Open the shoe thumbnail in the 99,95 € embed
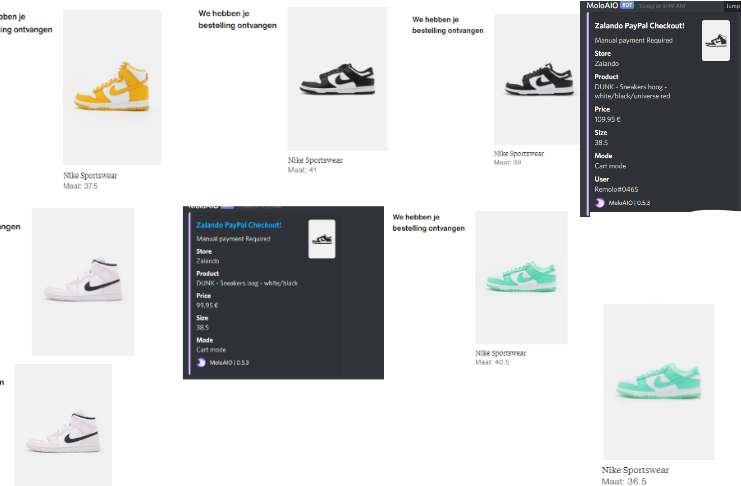The image size is (741, 486). tap(322, 239)
